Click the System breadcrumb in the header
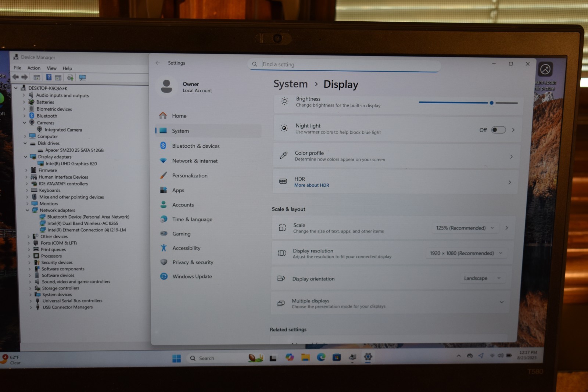588x392 pixels. point(290,84)
